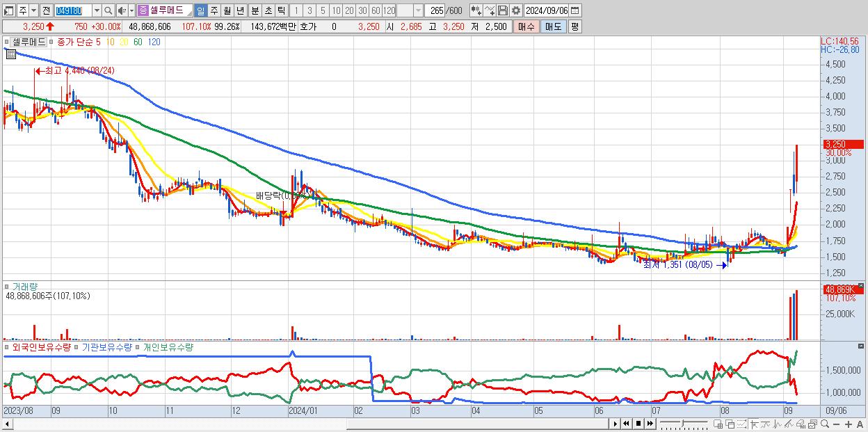Click the rewind double-arrow playback button
Image resolution: width=868 pixels, height=432 pixels.
point(626,424)
